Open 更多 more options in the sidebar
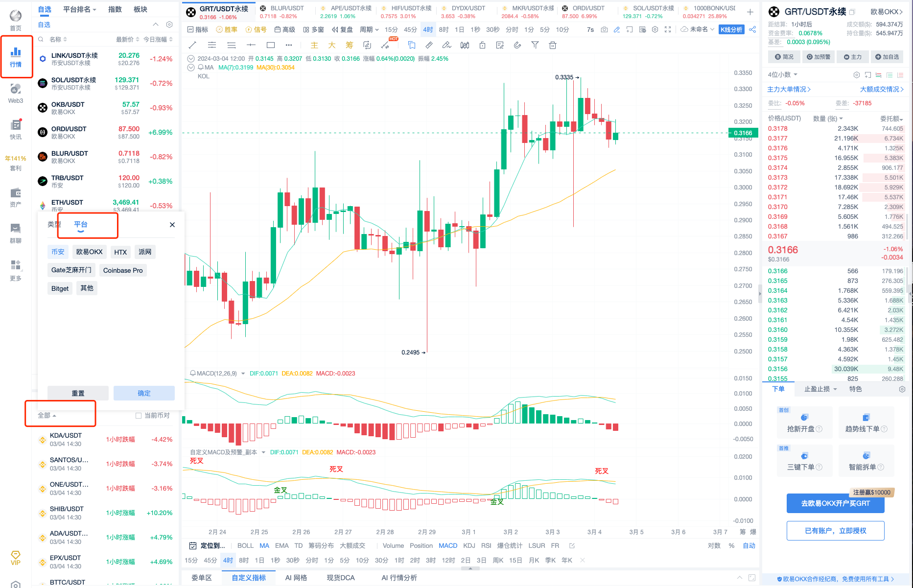This screenshot has width=913, height=588. 16,270
